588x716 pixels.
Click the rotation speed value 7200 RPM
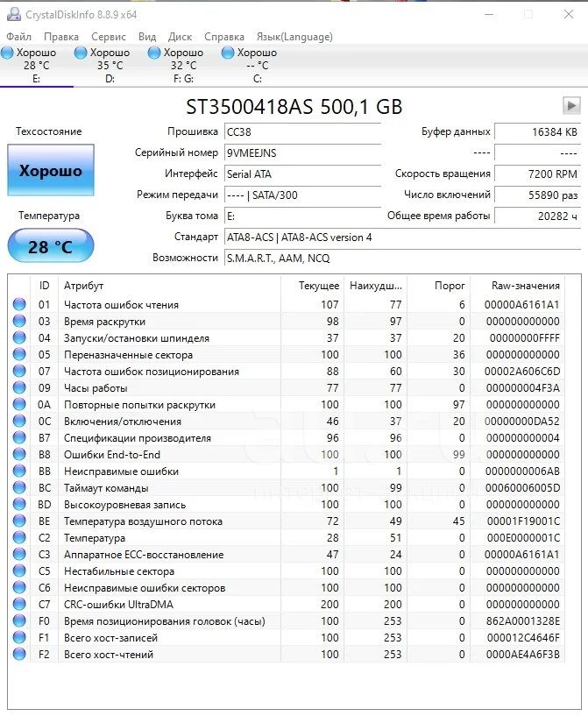tap(538, 174)
